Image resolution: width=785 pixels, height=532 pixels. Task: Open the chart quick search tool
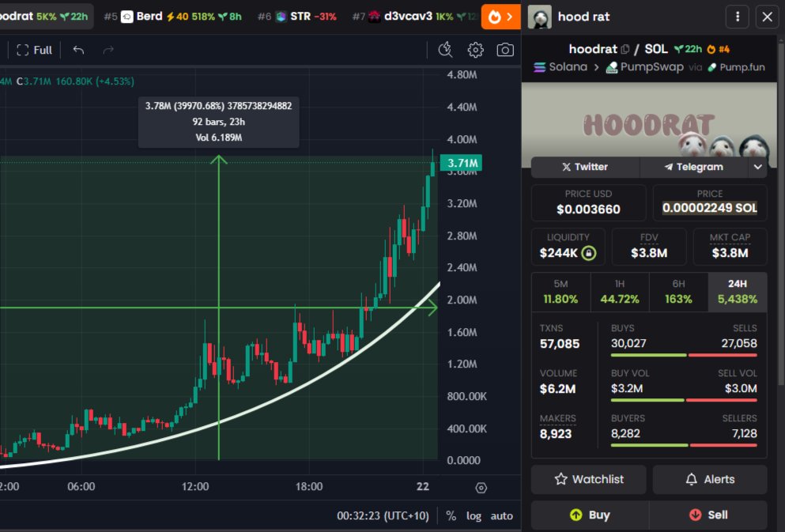coord(445,50)
